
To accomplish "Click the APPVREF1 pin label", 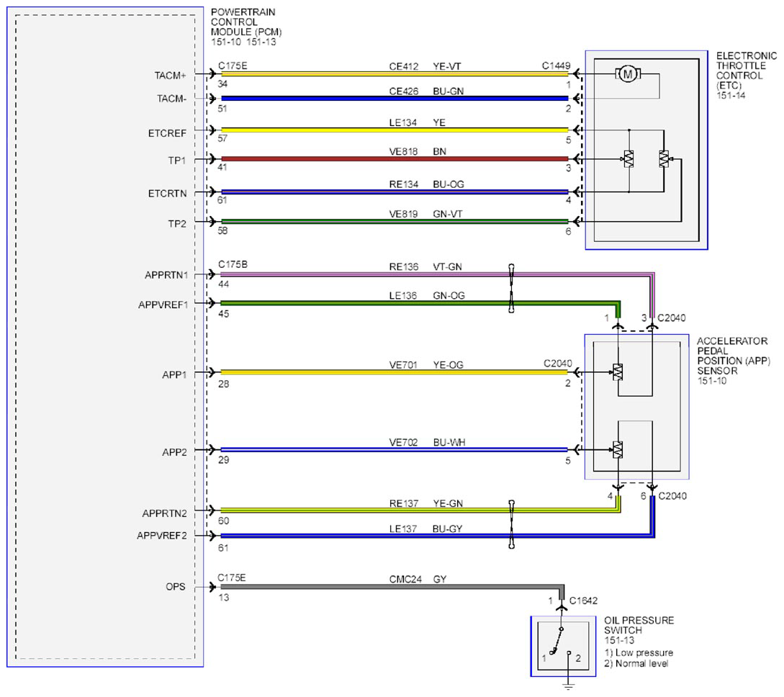I will (x=163, y=305).
